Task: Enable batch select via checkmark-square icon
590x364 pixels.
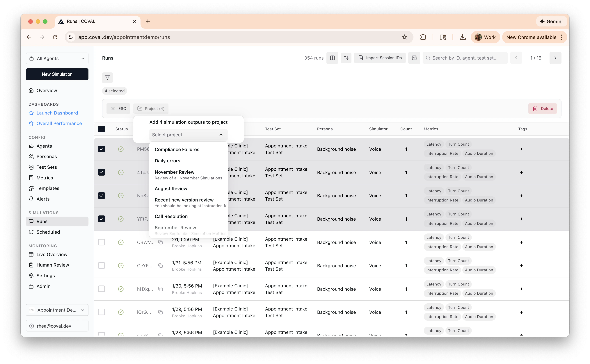Action: (414, 58)
